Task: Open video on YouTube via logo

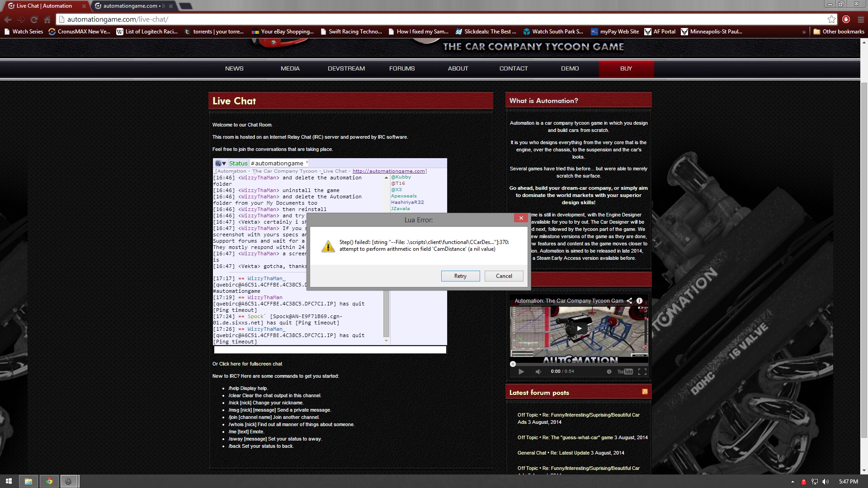Action: 625,371
